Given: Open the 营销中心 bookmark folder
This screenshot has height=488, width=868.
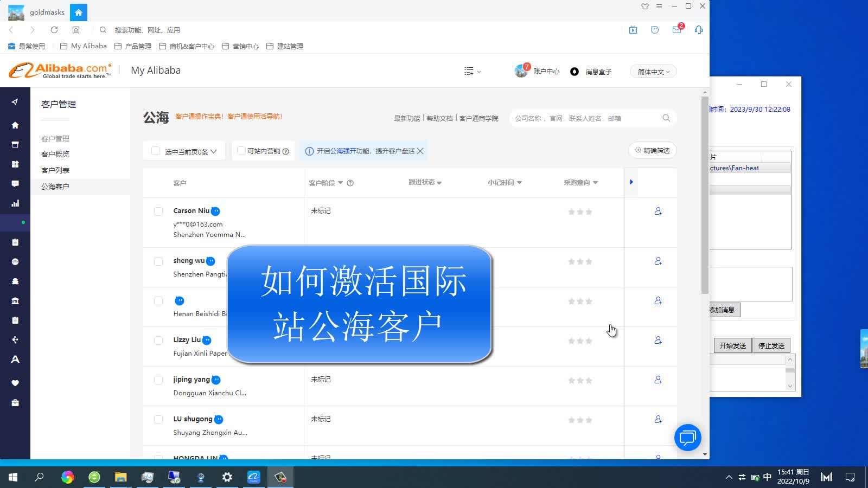Looking at the screenshot, I should (240, 46).
